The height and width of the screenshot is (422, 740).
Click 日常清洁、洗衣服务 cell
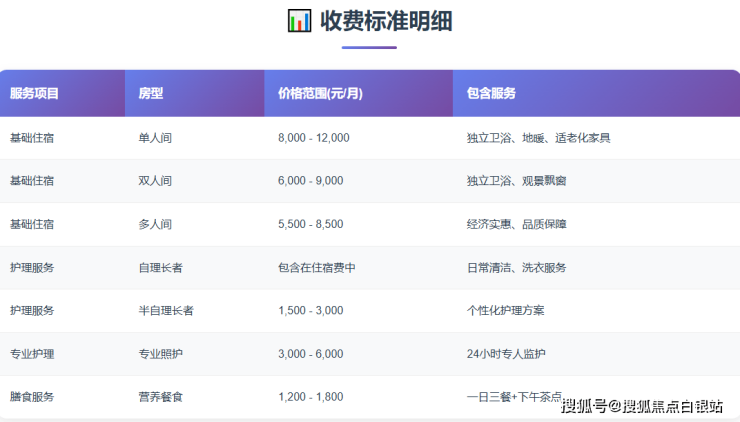tap(516, 268)
